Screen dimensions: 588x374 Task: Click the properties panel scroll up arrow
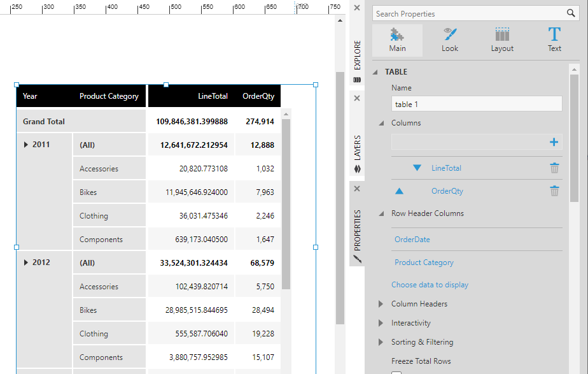[x=574, y=69]
